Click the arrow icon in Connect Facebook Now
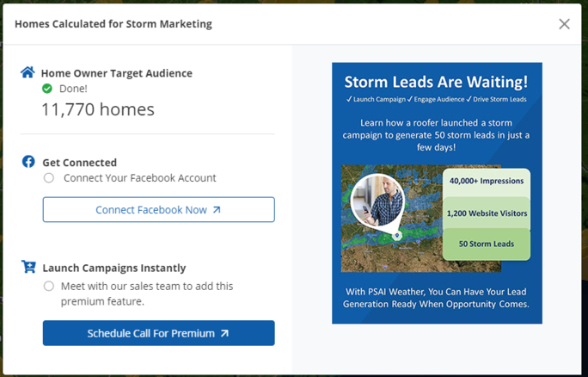Viewport: 588px width, 377px height. coord(217,210)
